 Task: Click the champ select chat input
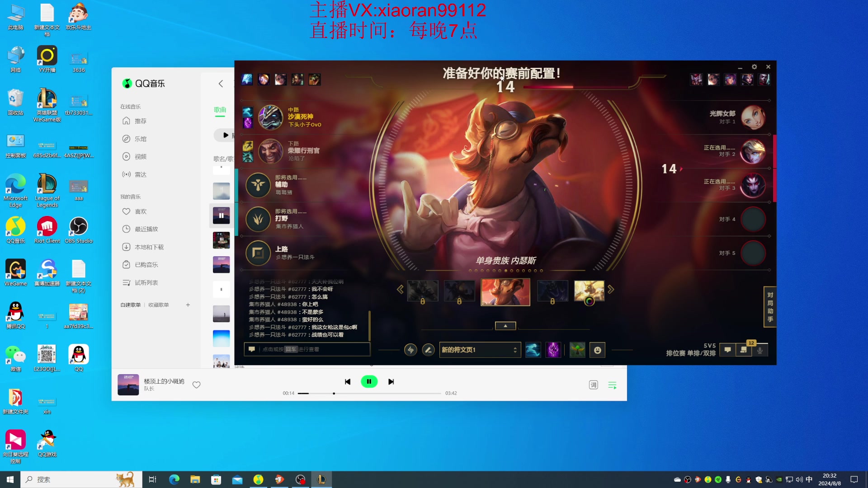(307, 349)
